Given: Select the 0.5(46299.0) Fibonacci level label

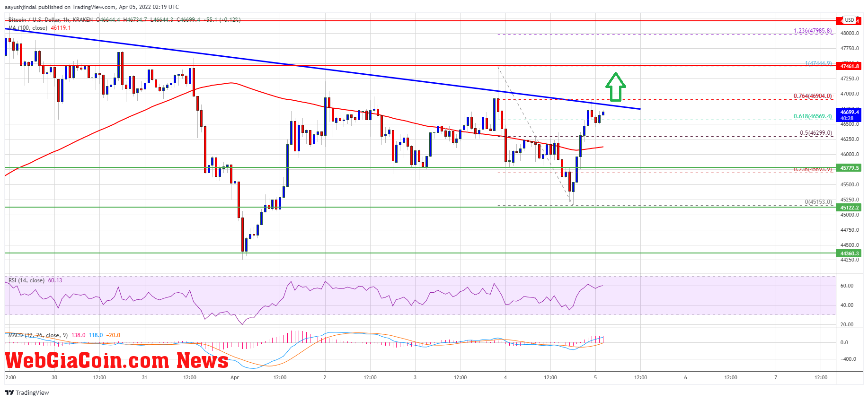Looking at the screenshot, I should 816,133.
